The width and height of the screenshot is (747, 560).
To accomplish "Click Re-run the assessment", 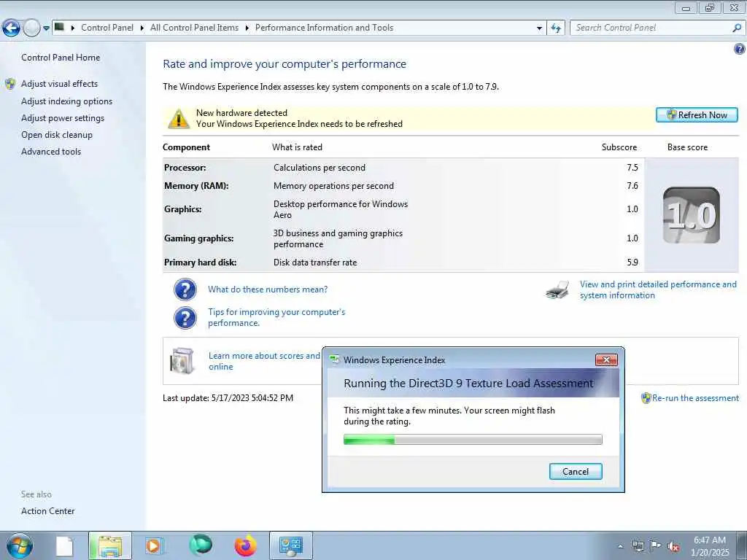I will pos(695,398).
